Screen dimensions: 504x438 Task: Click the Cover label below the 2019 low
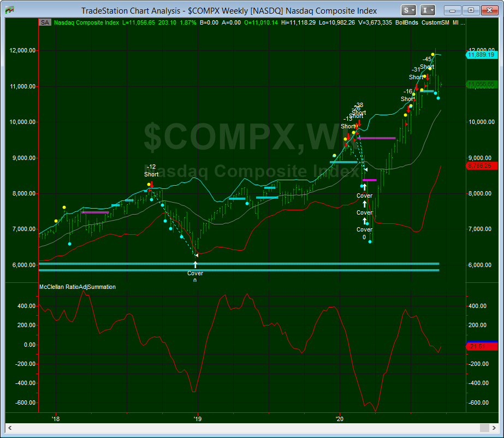(195, 273)
